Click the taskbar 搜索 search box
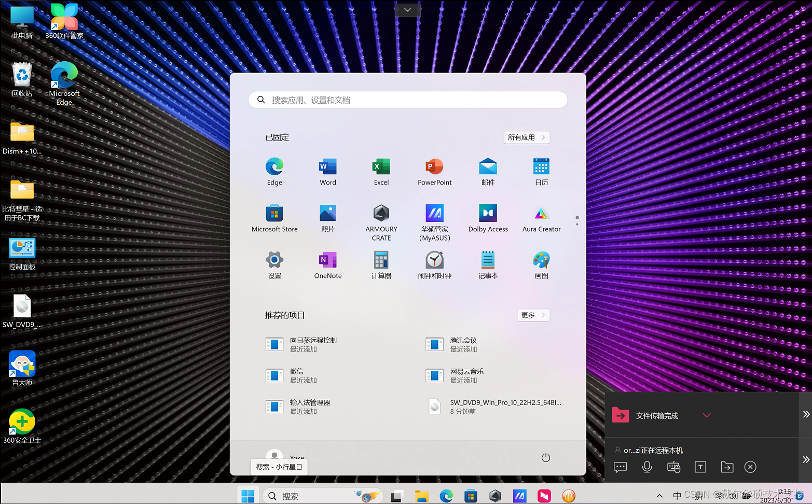The image size is (812, 504). pos(323,496)
